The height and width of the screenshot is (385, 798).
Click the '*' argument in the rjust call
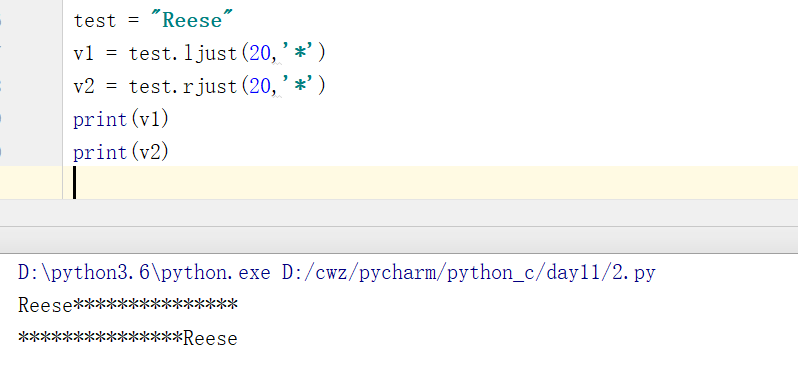pyautogui.click(x=299, y=86)
